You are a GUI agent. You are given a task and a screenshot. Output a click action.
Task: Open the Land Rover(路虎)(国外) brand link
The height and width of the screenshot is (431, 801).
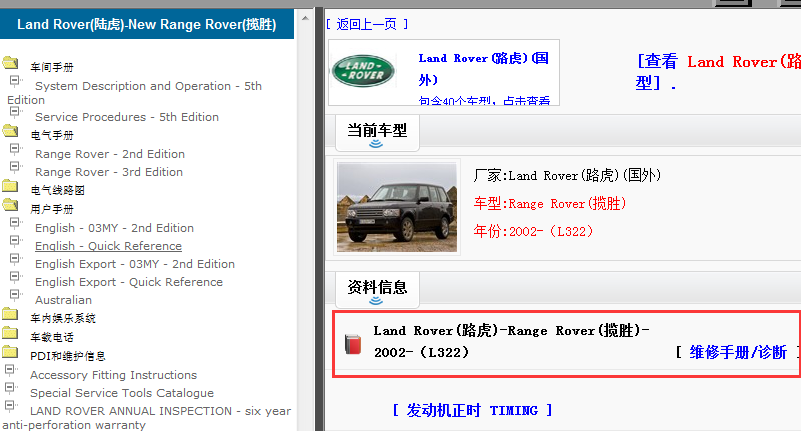point(483,69)
